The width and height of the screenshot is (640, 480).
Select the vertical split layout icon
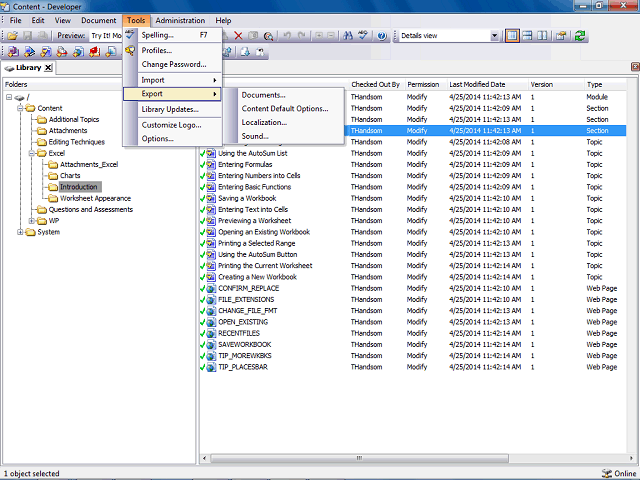pyautogui.click(x=542, y=36)
